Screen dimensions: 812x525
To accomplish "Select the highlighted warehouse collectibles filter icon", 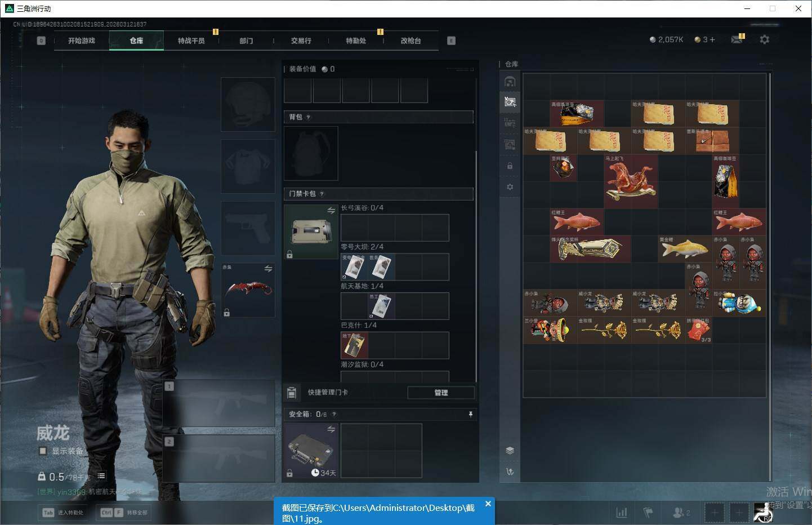I will pos(510,102).
